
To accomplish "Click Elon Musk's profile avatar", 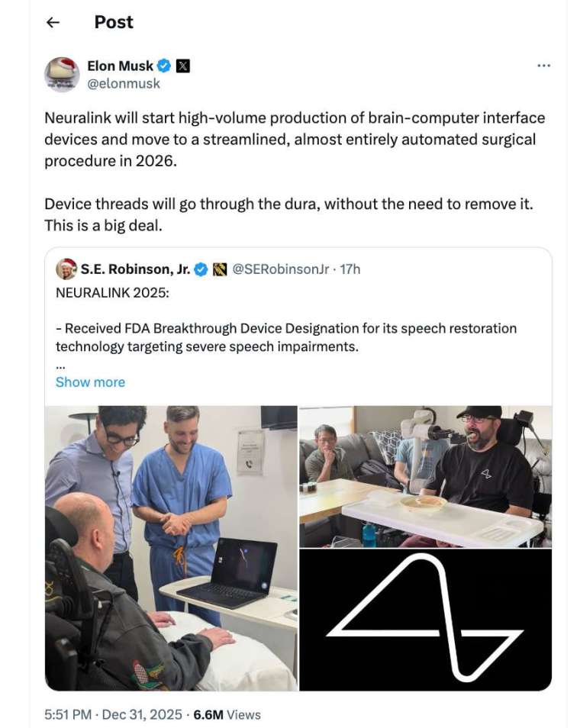I will tap(62, 74).
